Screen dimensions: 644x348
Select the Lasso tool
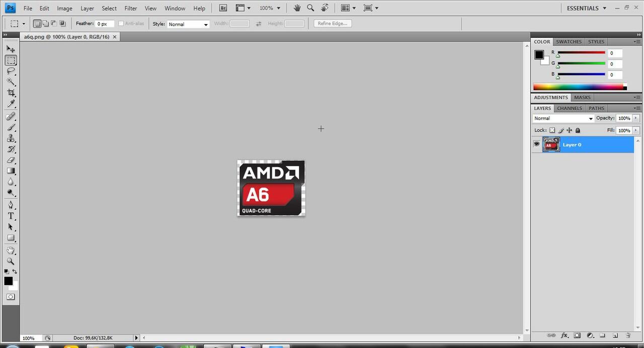(x=11, y=71)
